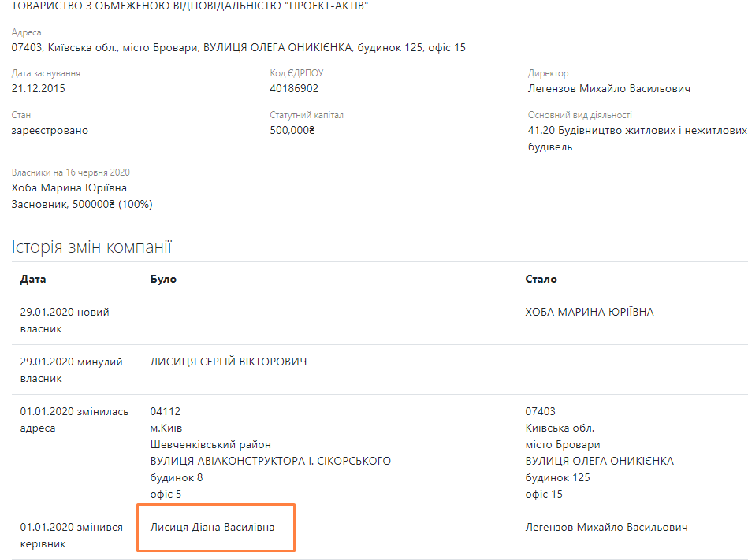Click the "Стало" column header
The image size is (748, 560).
tap(541, 279)
